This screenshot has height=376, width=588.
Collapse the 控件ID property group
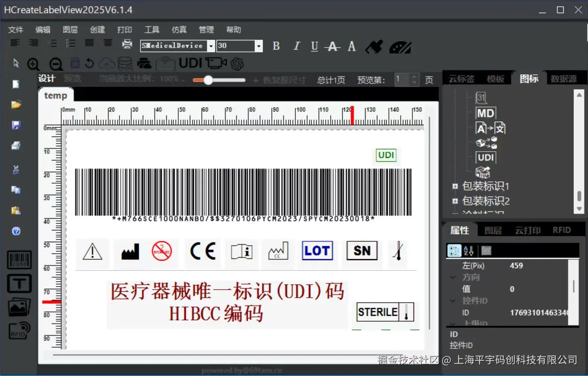[453, 301]
